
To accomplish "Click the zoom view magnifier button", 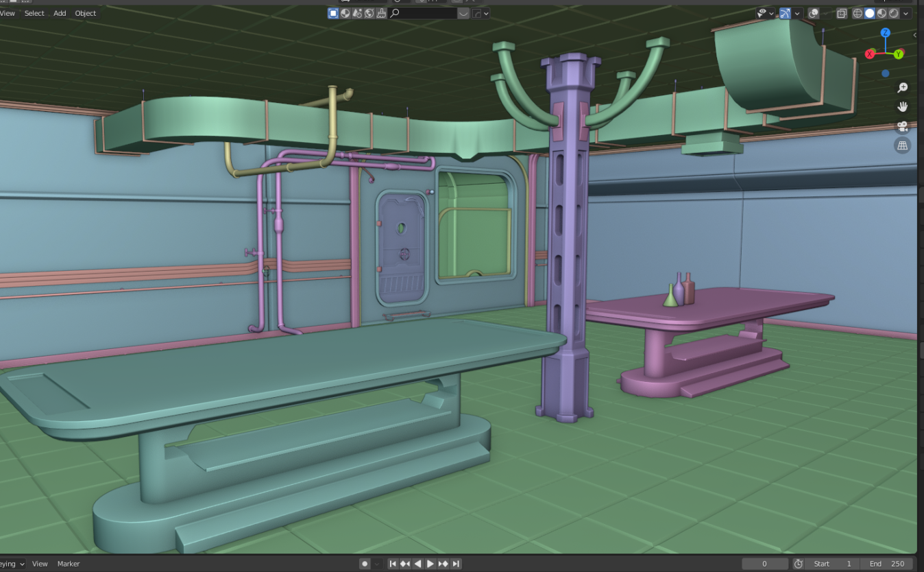I will [x=903, y=88].
